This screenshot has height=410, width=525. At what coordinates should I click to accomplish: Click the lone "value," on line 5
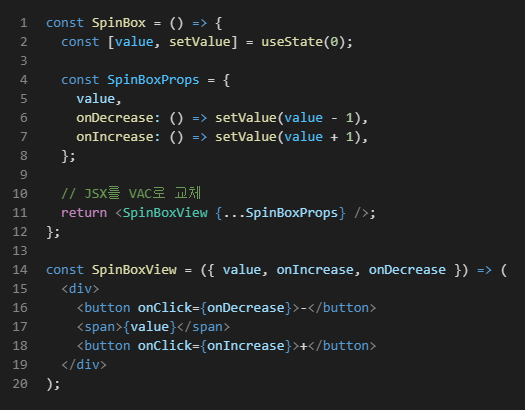pos(99,99)
